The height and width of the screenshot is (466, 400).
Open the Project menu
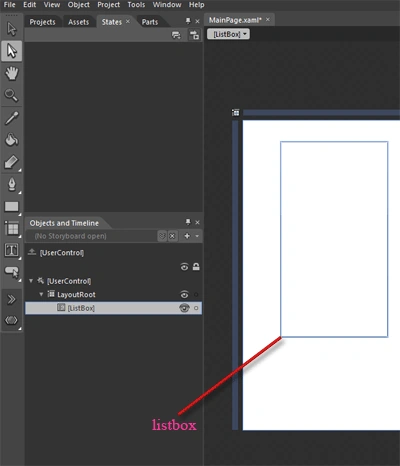pyautogui.click(x=108, y=5)
